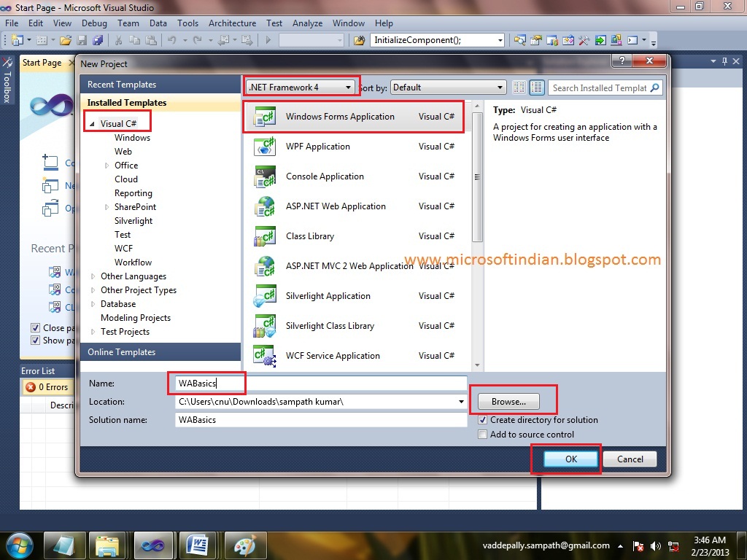Switch template list to small icons view

pos(521,87)
